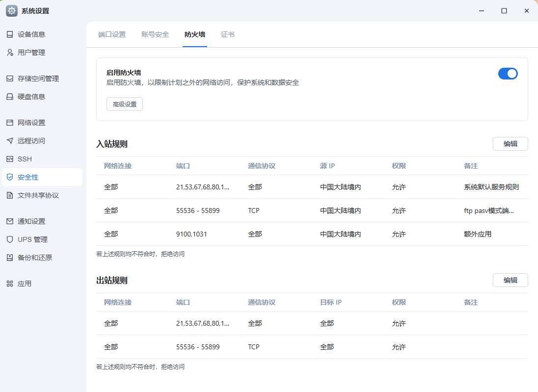
Task: Open the 账号安全 tab
Action: tap(155, 35)
